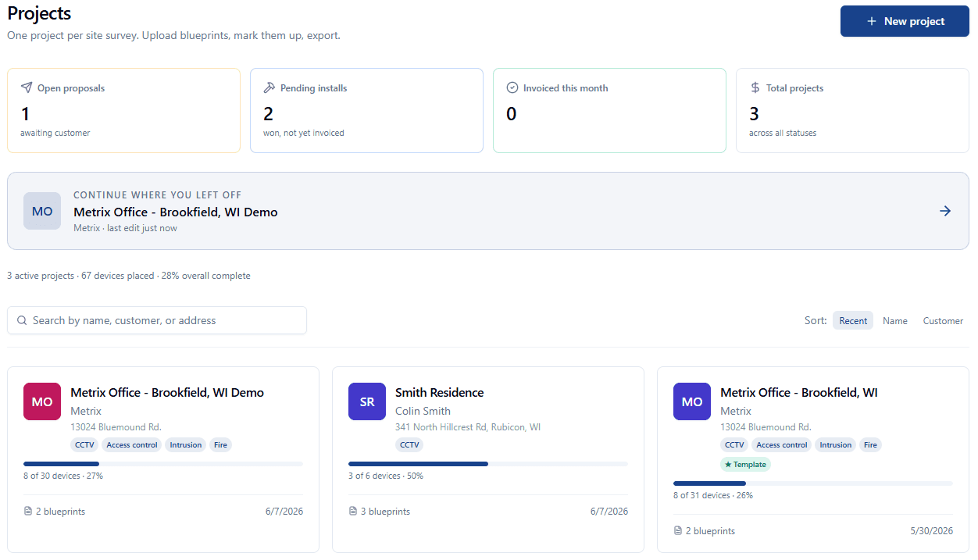The image size is (978, 560).
Task: Click the Intrusion tag on the Demo project card
Action: (x=186, y=445)
